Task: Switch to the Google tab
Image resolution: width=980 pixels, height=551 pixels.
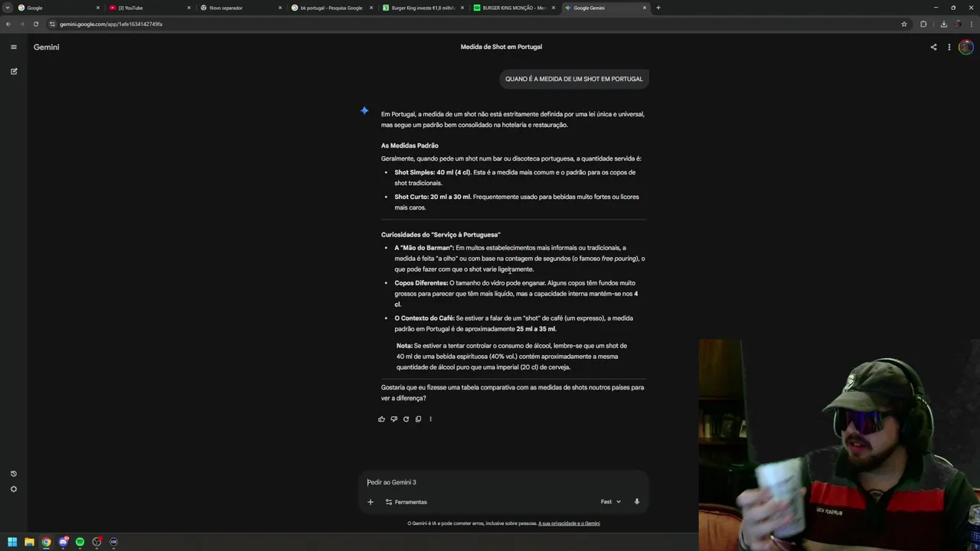Action: [57, 8]
